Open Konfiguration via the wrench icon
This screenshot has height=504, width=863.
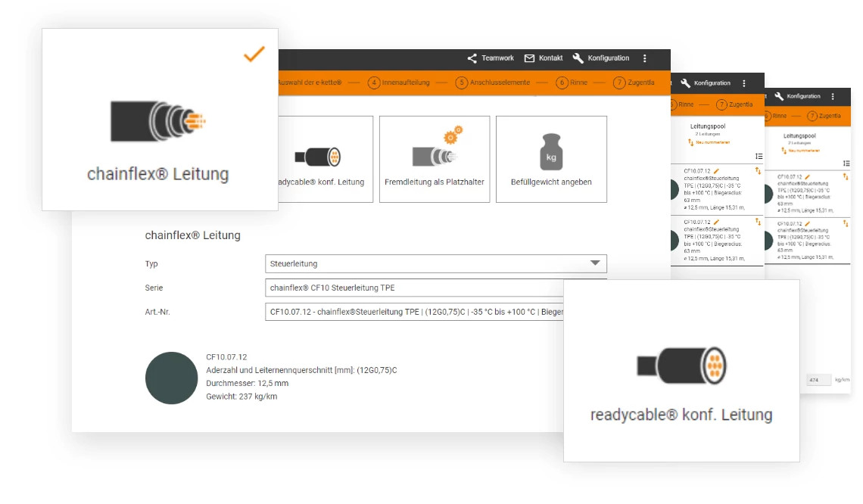coord(578,58)
